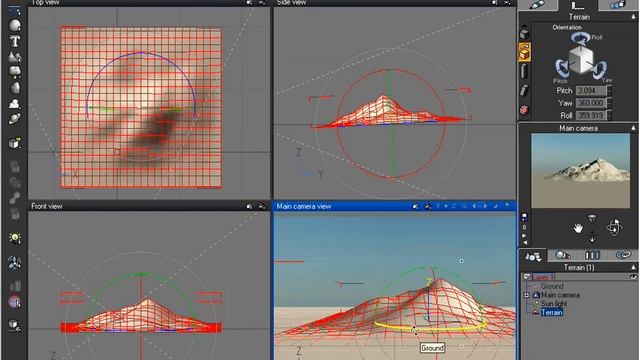The height and width of the screenshot is (360, 640).
Task: Click the Ground tooltip label in camera view
Action: coord(432,348)
